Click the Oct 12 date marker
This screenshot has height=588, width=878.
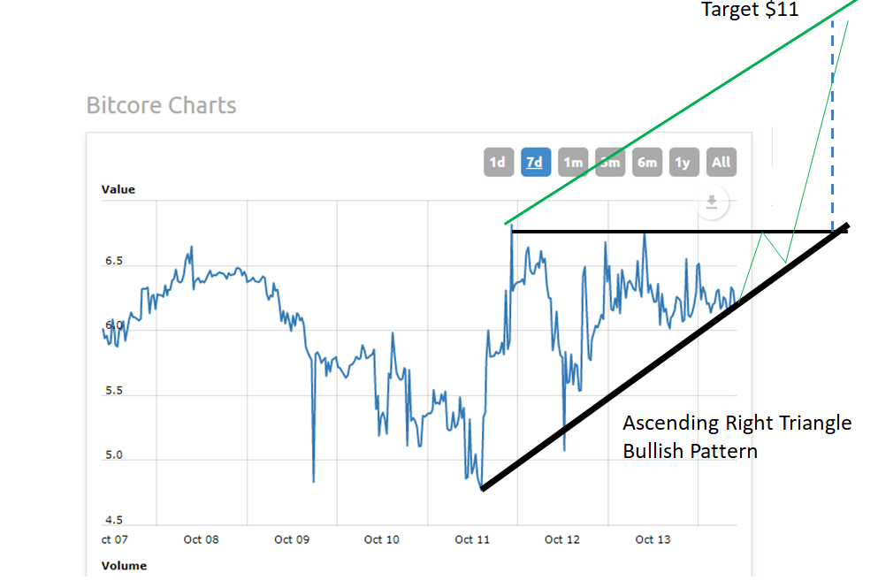(561, 539)
